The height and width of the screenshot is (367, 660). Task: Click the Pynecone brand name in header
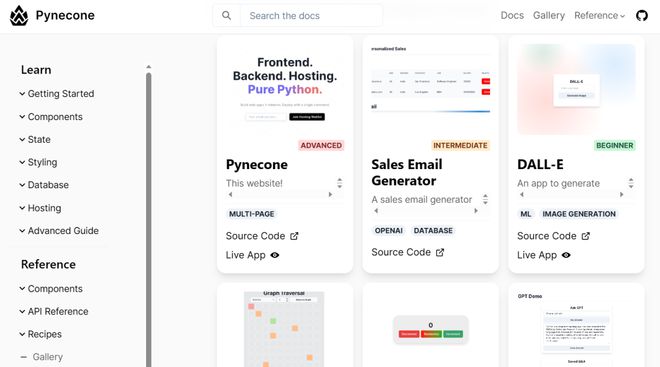tap(65, 16)
